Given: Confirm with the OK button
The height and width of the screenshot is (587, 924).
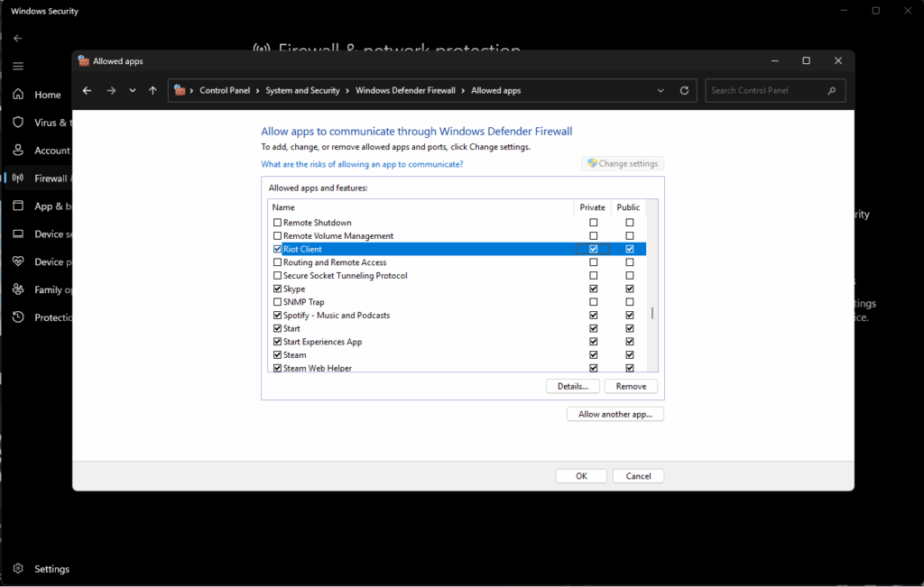Looking at the screenshot, I should (x=581, y=476).
